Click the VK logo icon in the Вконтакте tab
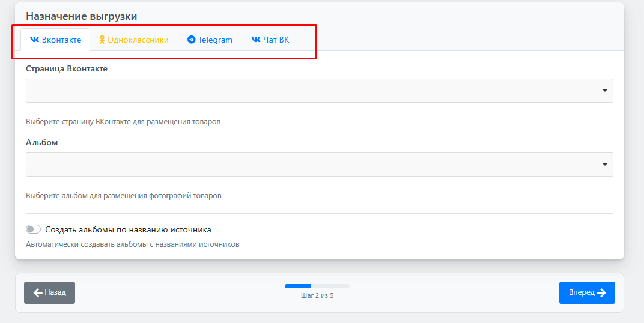The width and height of the screenshot is (644, 323). point(34,40)
